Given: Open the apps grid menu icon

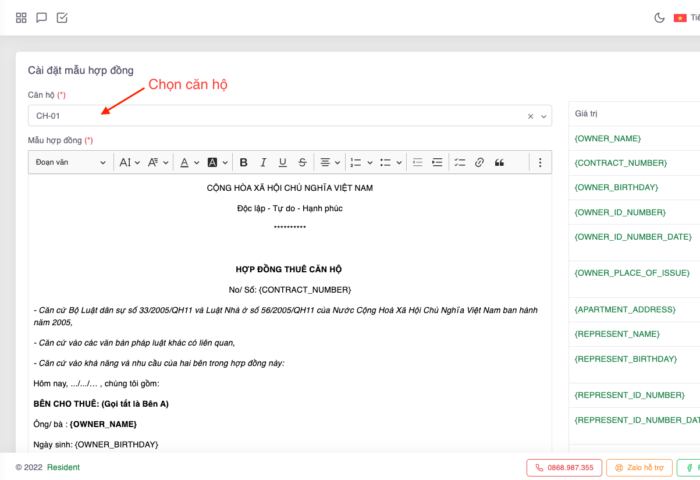Looking at the screenshot, I should click(21, 18).
